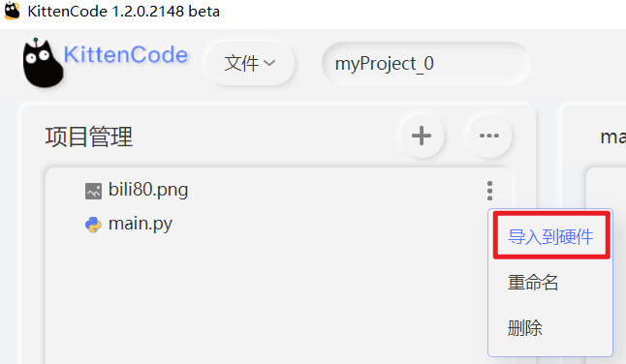This screenshot has height=364, width=626.
Task: Click the empty area of the file list
Action: click(x=264, y=303)
